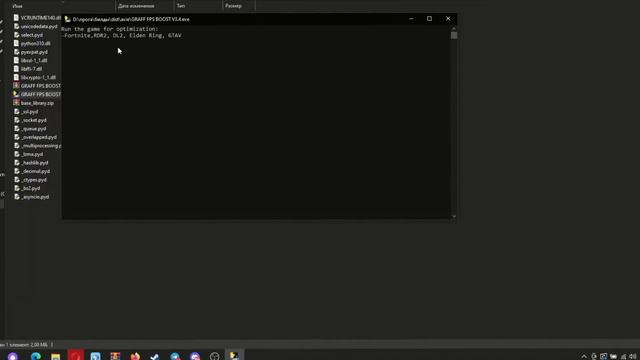Viewport: 640px width, 360px height.
Task: Click the GRAFF FPS BOOST archive icon above the highlighted row
Action: (x=16, y=86)
